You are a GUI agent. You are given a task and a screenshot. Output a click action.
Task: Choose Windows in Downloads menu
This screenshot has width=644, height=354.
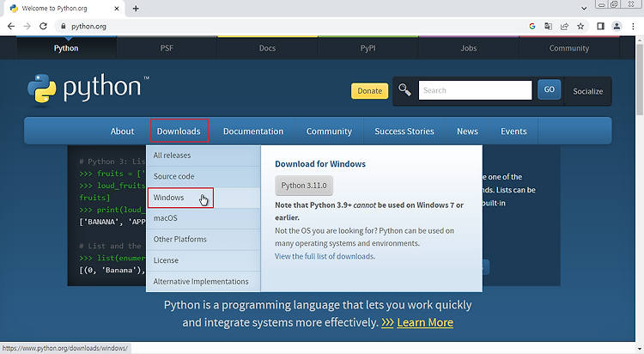point(204,198)
